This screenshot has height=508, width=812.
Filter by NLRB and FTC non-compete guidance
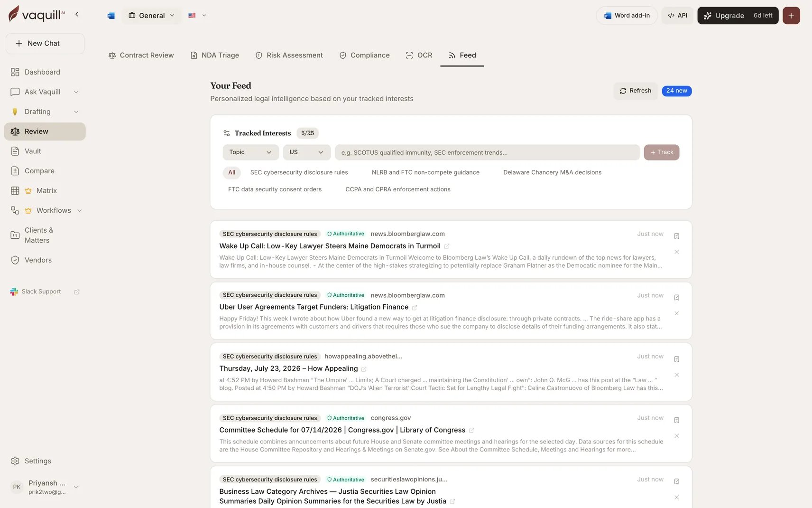425,172
